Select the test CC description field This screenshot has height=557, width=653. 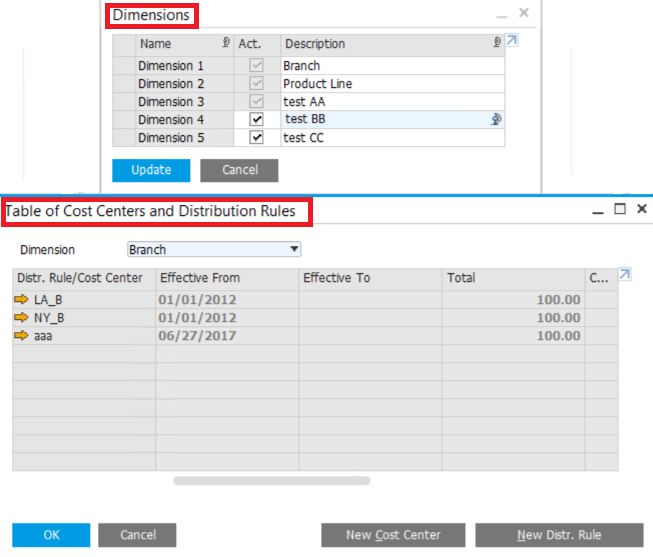pos(390,138)
